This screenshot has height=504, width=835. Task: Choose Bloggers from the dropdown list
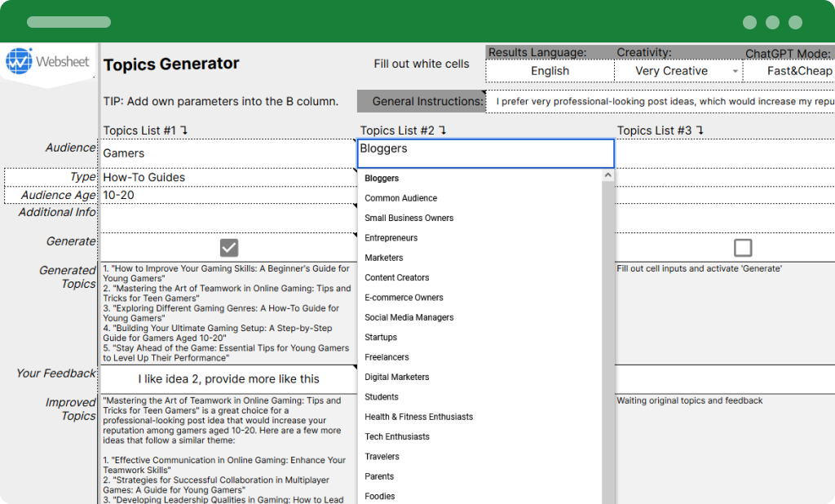pyautogui.click(x=382, y=178)
